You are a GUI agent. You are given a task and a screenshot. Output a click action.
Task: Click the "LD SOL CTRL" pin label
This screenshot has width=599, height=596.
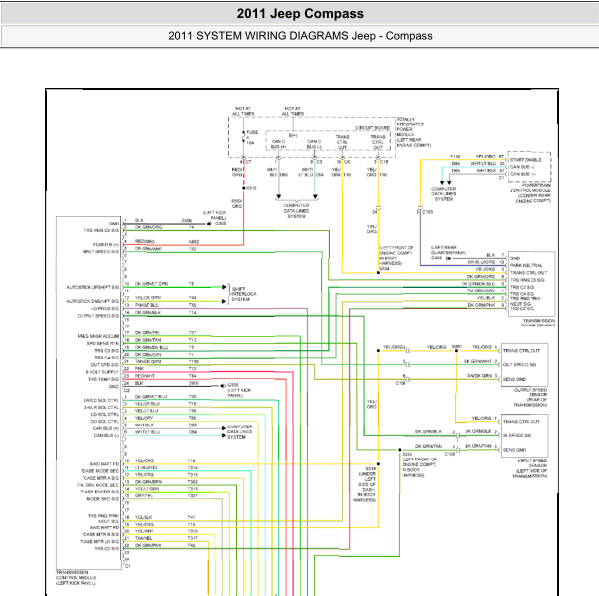click(105, 415)
